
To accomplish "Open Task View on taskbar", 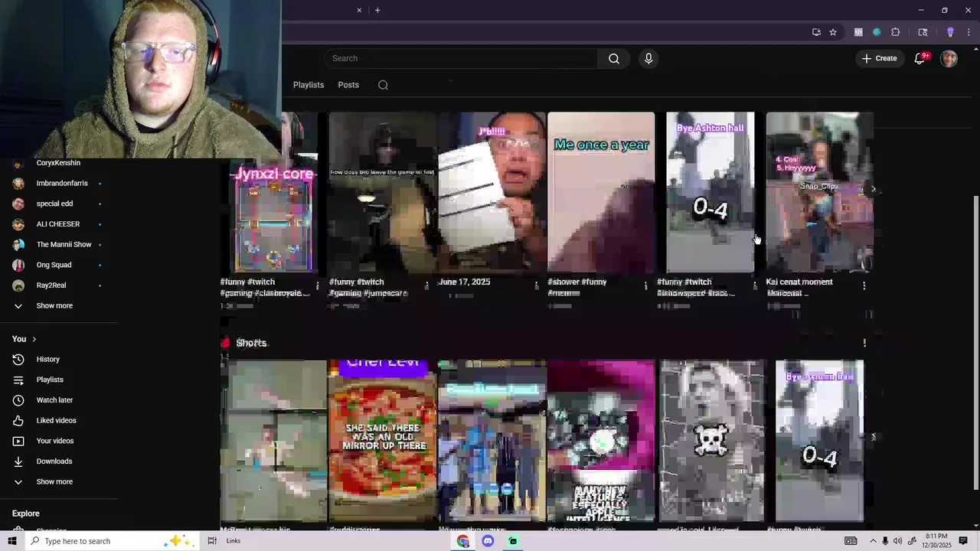I will (212, 541).
